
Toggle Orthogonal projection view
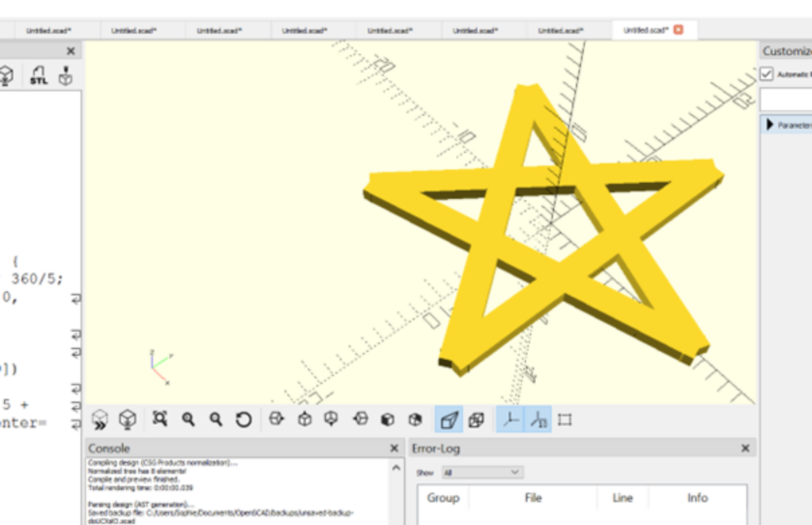(476, 420)
